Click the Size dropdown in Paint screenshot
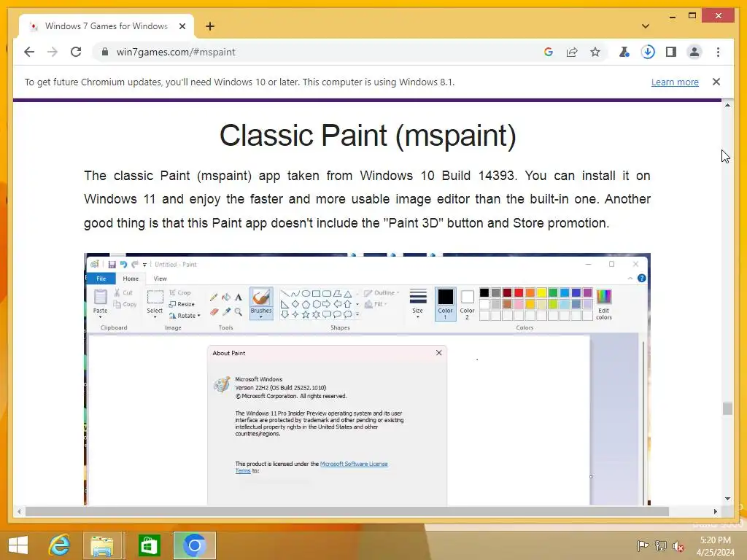Viewport: 747px width, 560px height. [418, 303]
